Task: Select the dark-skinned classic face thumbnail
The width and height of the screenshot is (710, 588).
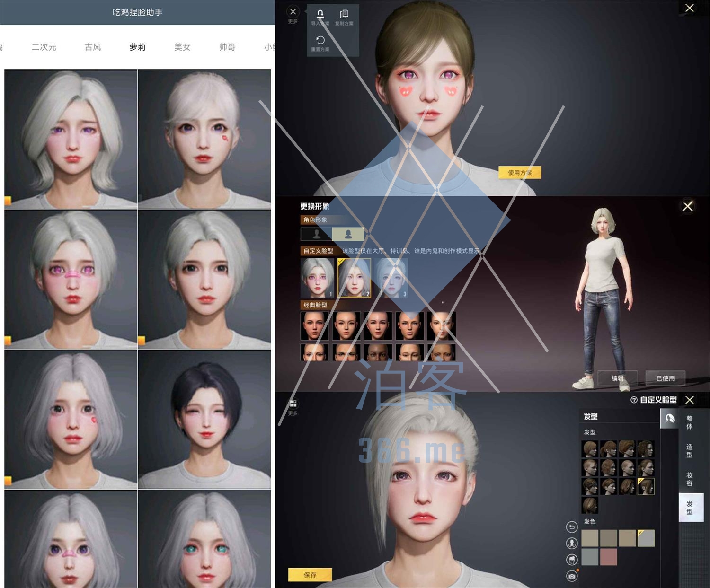Action: [378, 353]
